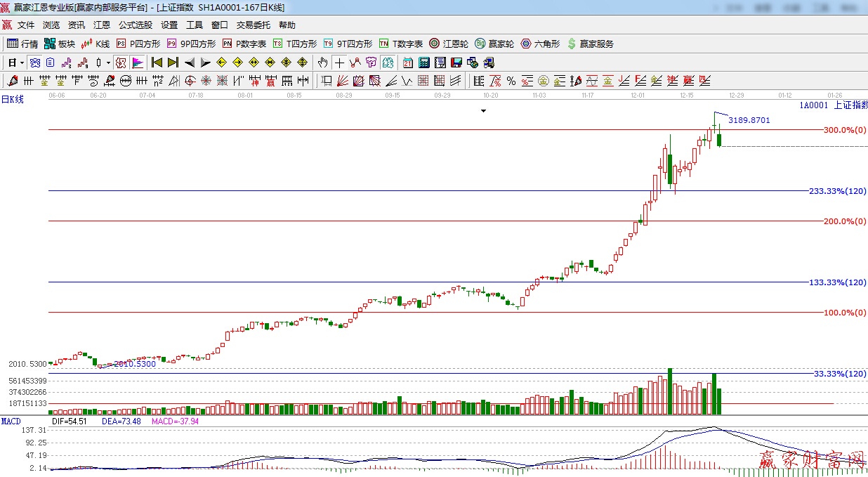Screen dimensions: 868x477
Task: Select the hand pan tool
Action: coord(322,63)
